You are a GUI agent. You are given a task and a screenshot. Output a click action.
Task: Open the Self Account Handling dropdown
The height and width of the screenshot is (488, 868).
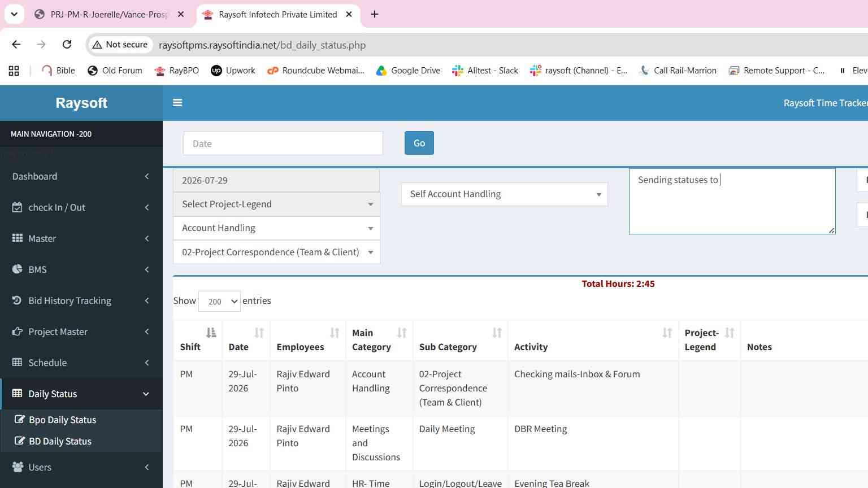505,194
